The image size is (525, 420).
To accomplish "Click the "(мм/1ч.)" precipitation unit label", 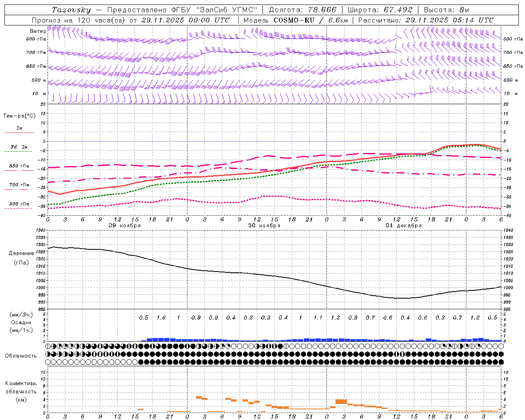I will tap(21, 330).
